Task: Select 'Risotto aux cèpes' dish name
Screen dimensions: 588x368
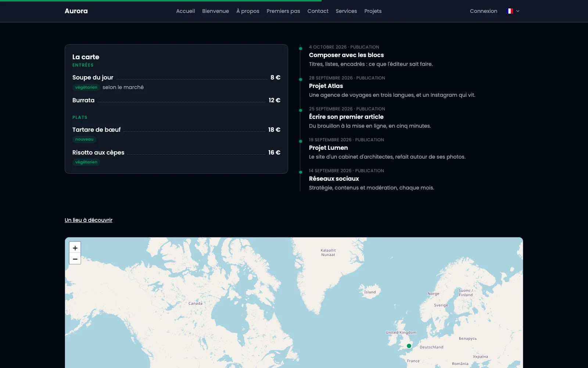Action: tap(98, 152)
